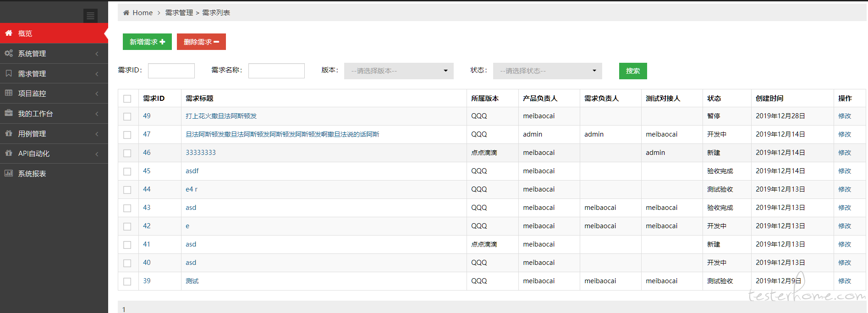Go to pagination page 1
The height and width of the screenshot is (313, 868).
click(x=124, y=309)
